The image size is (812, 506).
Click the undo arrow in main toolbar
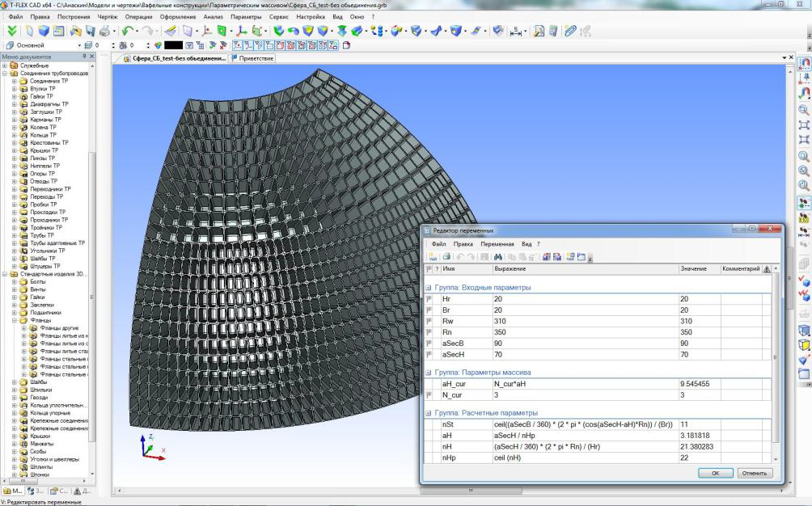[x=128, y=32]
